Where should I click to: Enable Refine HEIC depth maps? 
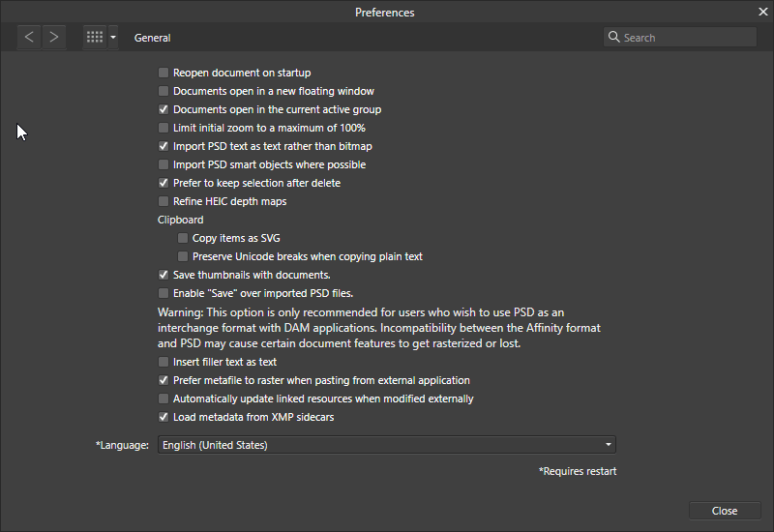click(164, 201)
